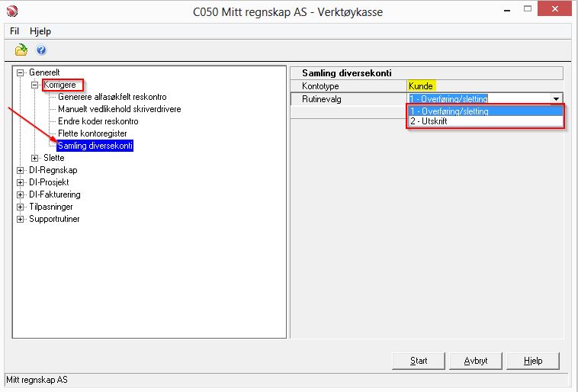Image resolution: width=578 pixels, height=392 pixels.
Task: Expand the DI-Prosjekt tree node
Action: pos(21,182)
